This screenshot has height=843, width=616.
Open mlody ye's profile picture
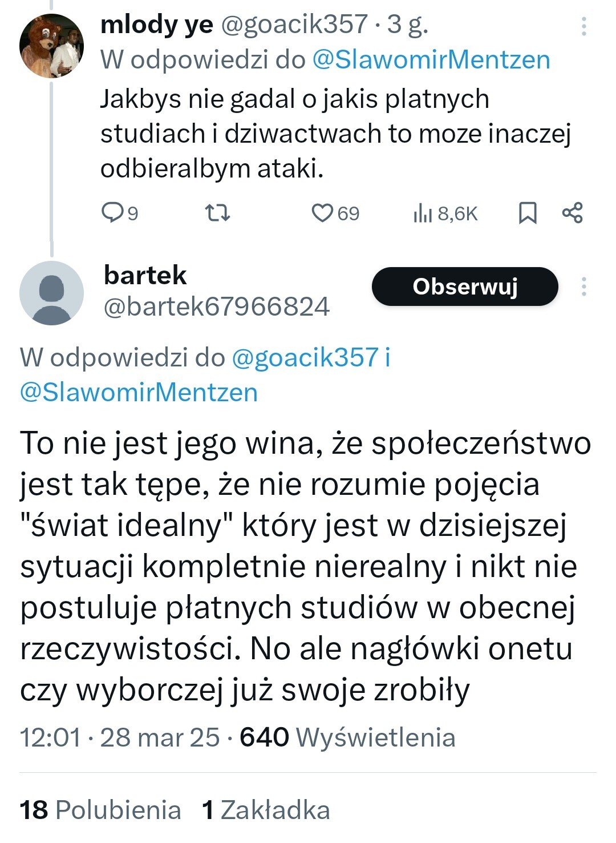[51, 46]
